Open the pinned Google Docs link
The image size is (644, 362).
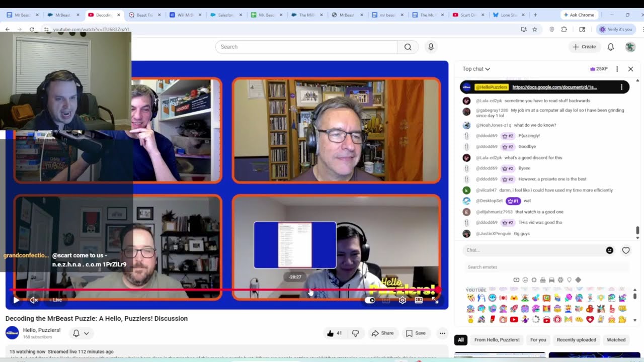(x=554, y=87)
